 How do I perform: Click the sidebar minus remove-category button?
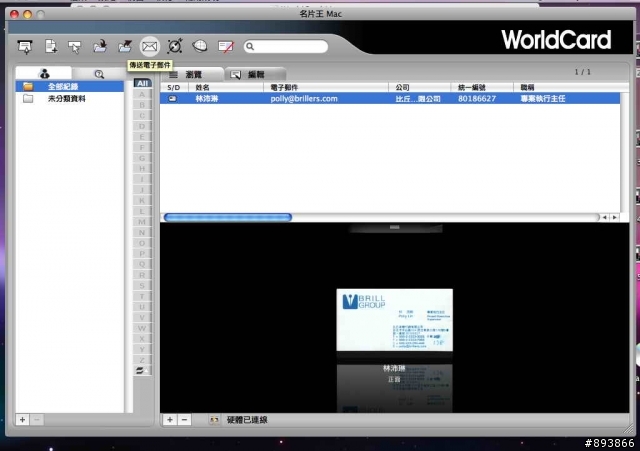(x=37, y=420)
